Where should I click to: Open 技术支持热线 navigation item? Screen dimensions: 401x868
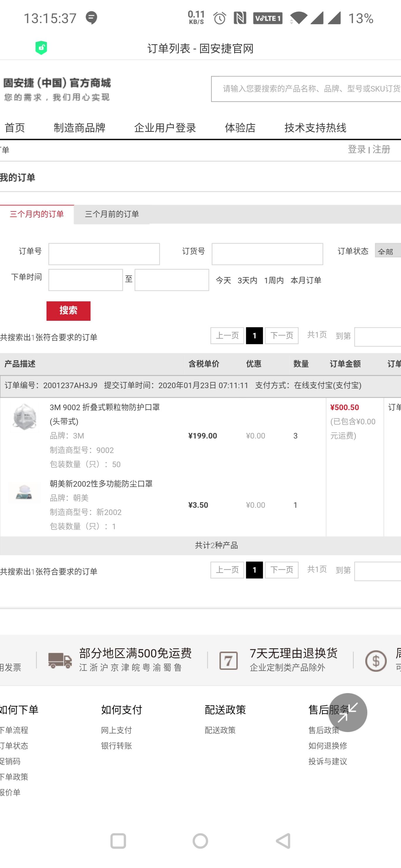tap(315, 128)
